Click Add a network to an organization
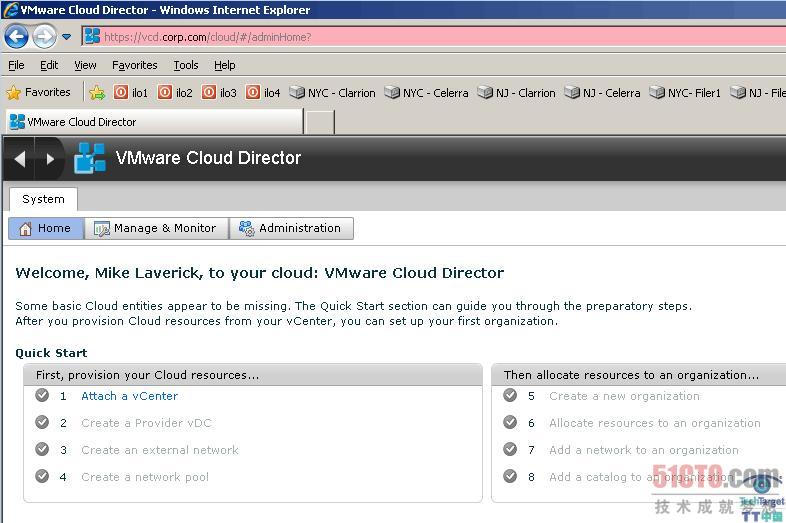The image size is (786, 523). (x=644, y=450)
